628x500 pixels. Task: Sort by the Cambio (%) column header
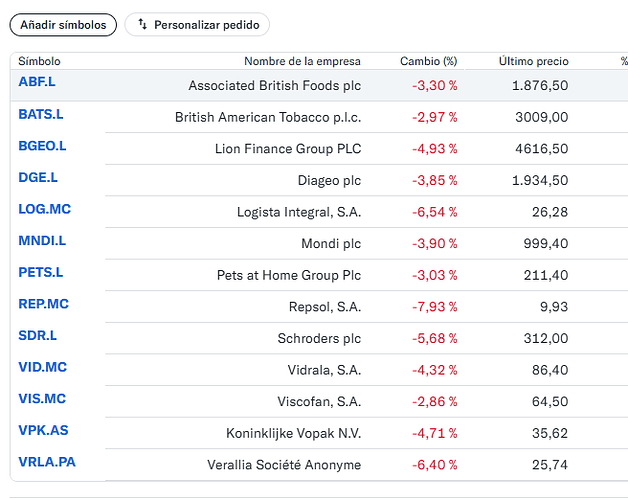pos(428,61)
